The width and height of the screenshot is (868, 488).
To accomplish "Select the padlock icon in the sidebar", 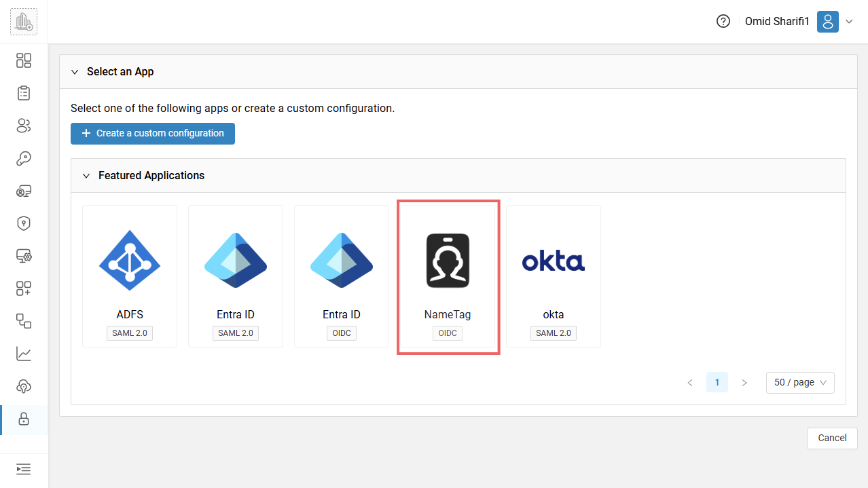I will [24, 419].
